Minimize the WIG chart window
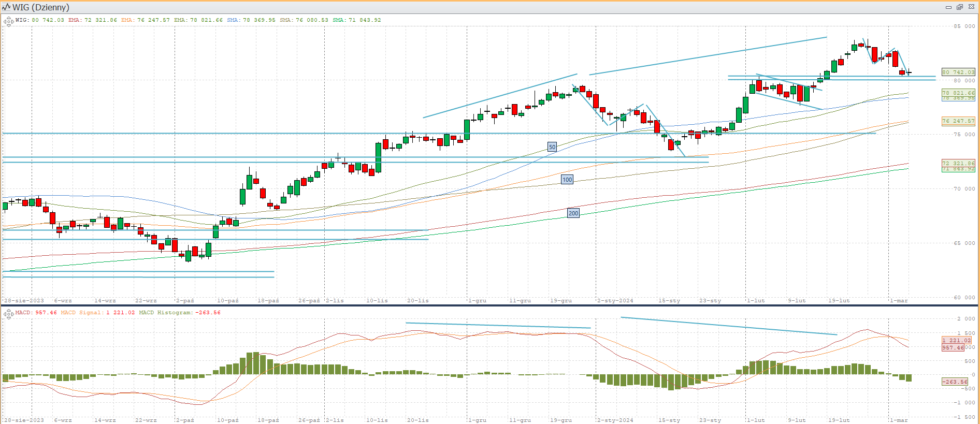The width and height of the screenshot is (980, 424). (x=948, y=7)
